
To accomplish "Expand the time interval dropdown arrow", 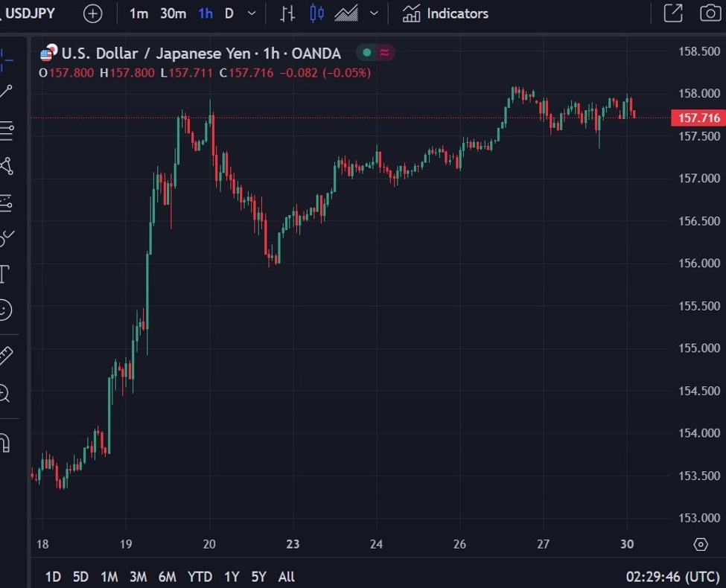I will [252, 13].
